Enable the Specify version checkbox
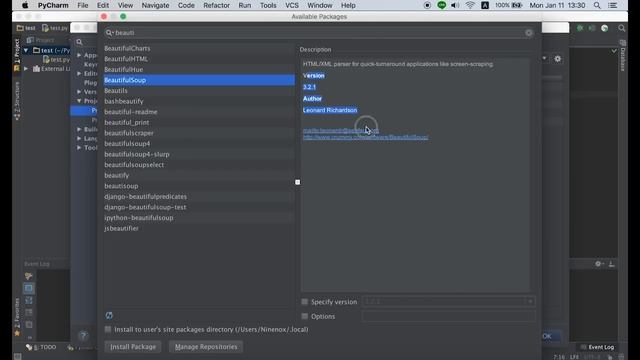640x360 pixels. 304,302
